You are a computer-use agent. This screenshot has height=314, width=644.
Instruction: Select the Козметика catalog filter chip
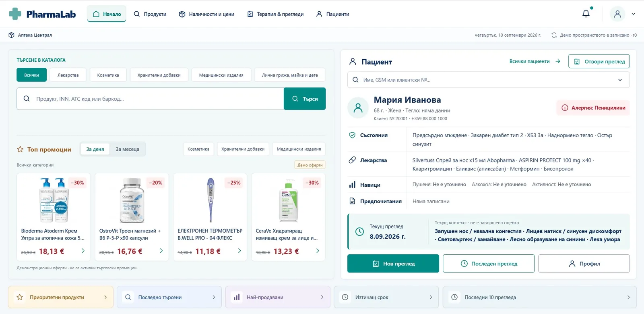[108, 75]
